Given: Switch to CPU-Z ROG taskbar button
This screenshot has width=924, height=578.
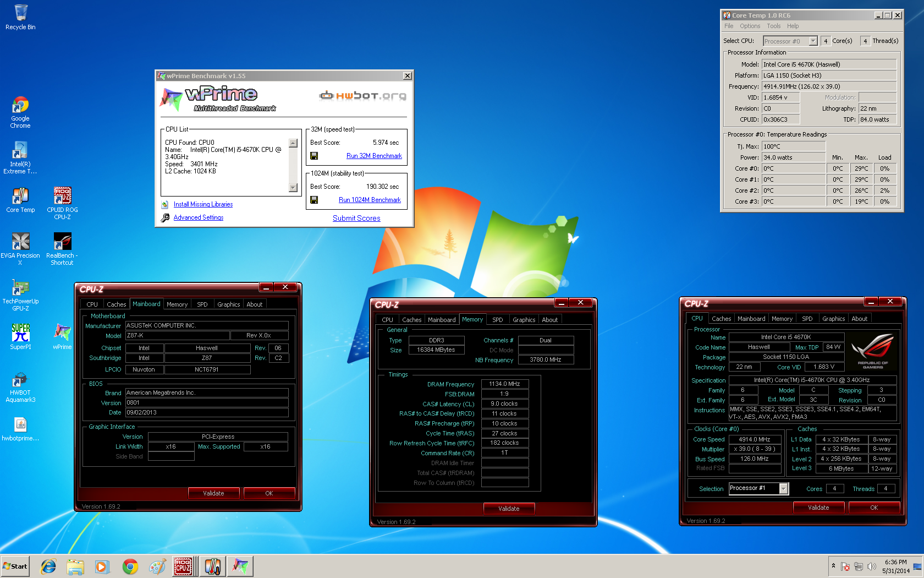Looking at the screenshot, I should click(x=184, y=566).
